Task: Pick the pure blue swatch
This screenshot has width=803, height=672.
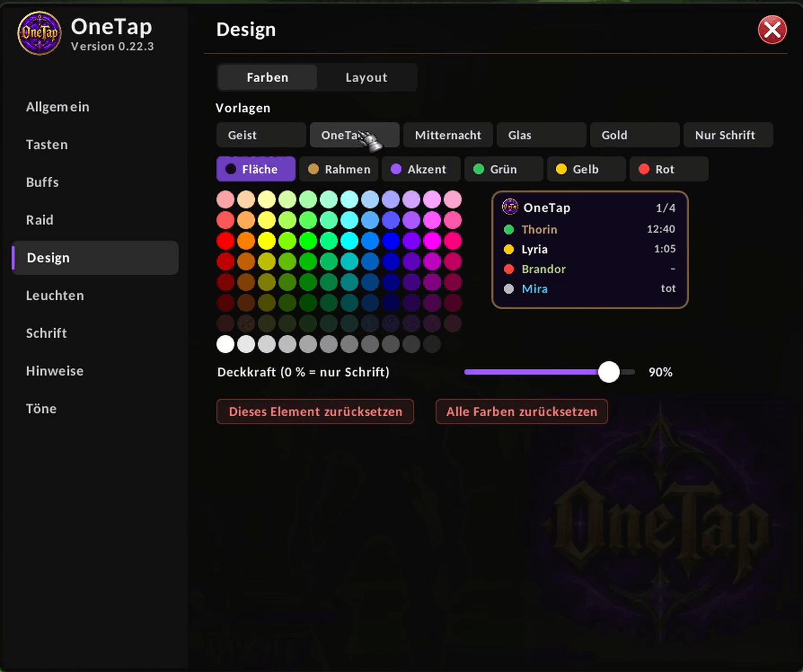Action: (391, 241)
